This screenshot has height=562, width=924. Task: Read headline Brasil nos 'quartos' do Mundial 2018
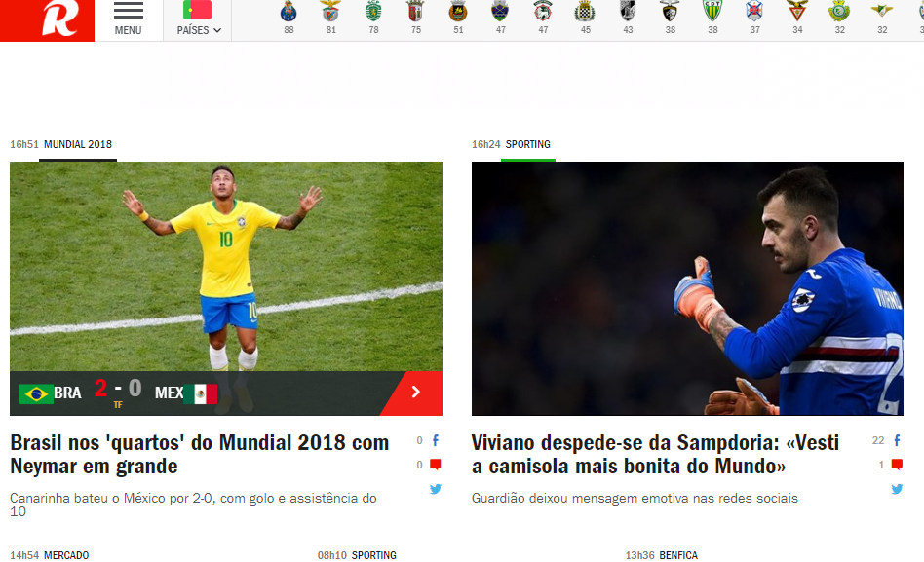coord(200,454)
